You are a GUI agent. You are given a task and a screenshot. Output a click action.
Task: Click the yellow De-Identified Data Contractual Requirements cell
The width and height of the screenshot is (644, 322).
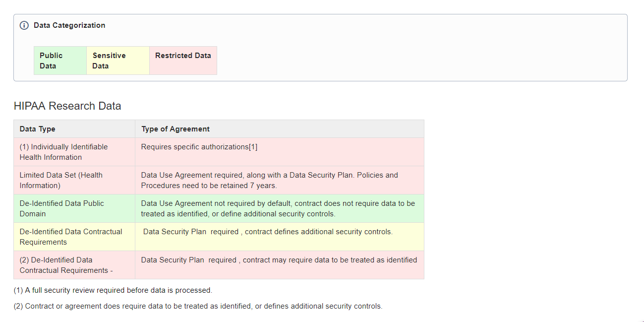tap(74, 237)
